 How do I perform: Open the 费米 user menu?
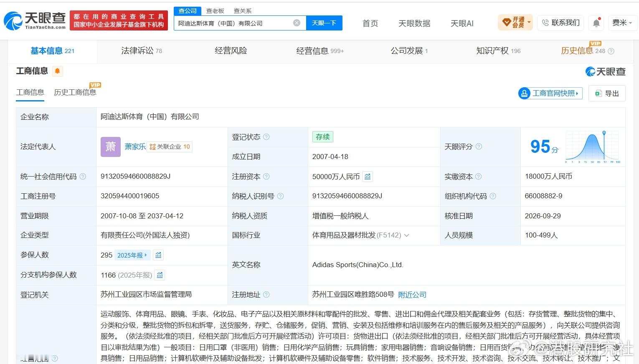click(622, 23)
